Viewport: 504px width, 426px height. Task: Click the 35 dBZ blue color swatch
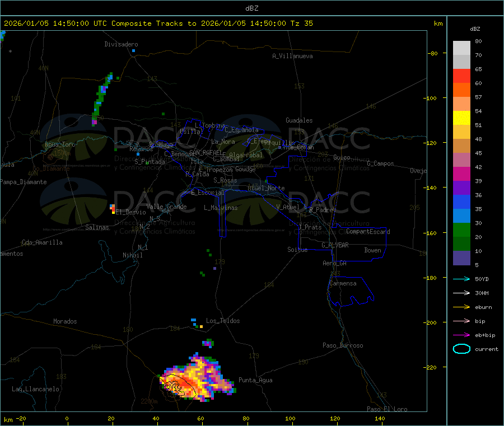point(461,216)
